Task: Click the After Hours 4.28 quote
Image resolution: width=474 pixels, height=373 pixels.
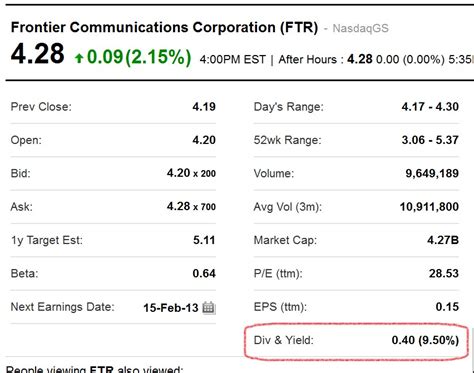Action: coord(360,59)
